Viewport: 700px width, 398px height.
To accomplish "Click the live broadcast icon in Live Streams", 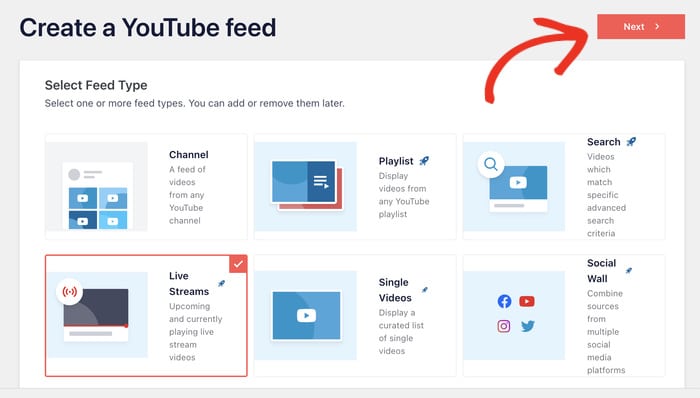I will tap(69, 292).
